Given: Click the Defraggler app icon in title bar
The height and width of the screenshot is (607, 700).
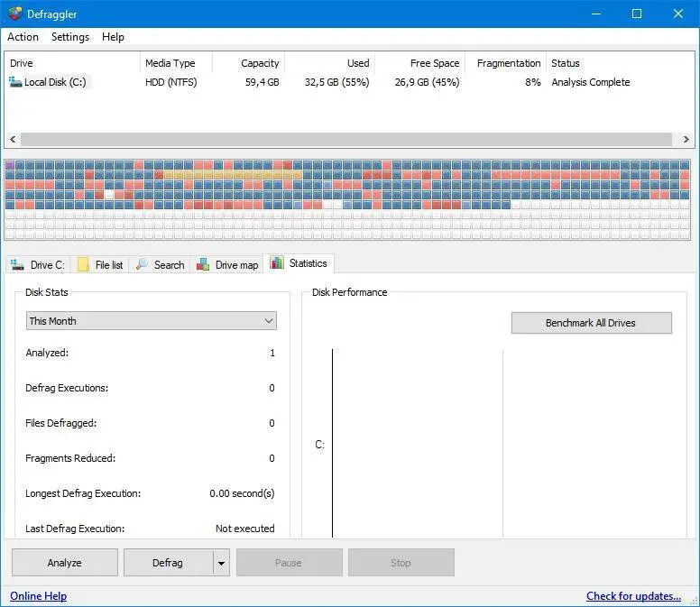Looking at the screenshot, I should pos(14,14).
